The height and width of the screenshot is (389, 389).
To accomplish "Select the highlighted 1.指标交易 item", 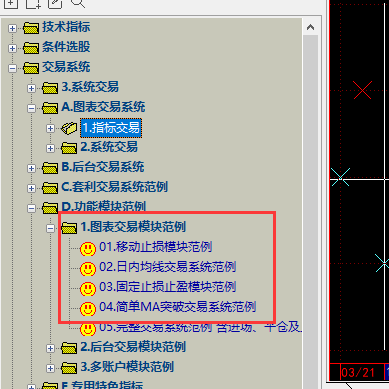I will 111,128.
